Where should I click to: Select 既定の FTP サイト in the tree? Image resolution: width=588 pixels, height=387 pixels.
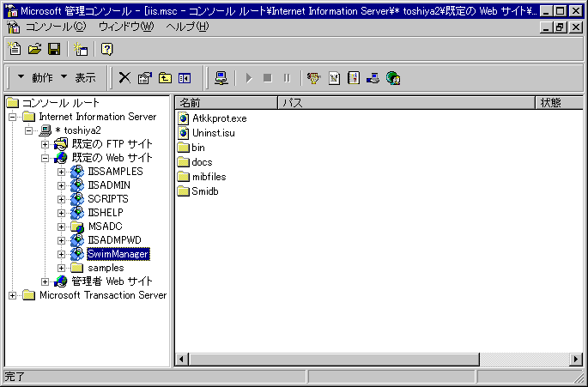click(x=112, y=144)
